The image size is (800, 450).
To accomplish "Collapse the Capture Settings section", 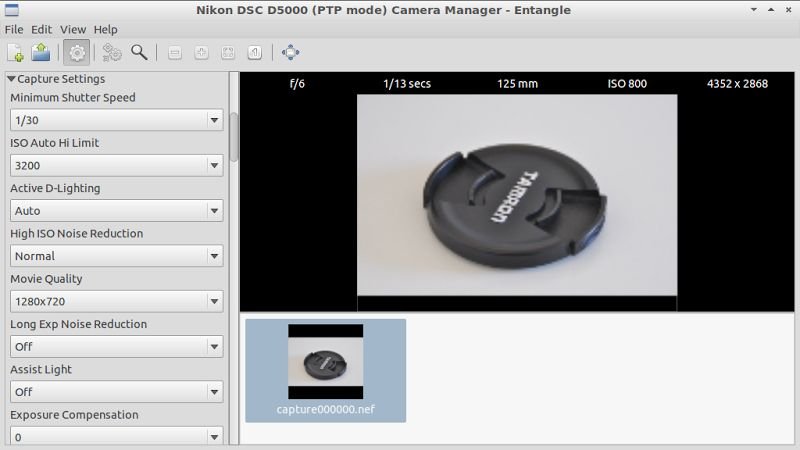I will pyautogui.click(x=12, y=79).
